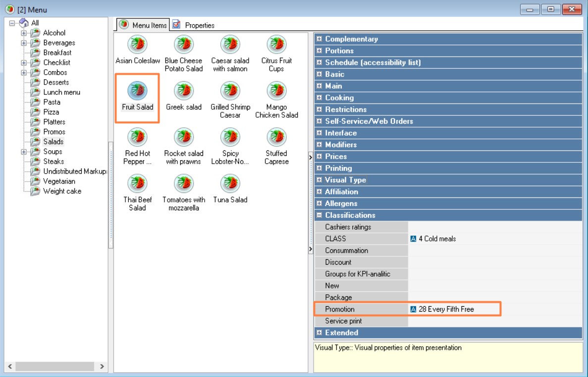Open the Pizza category in tree
This screenshot has height=377, width=588.
click(x=51, y=112)
